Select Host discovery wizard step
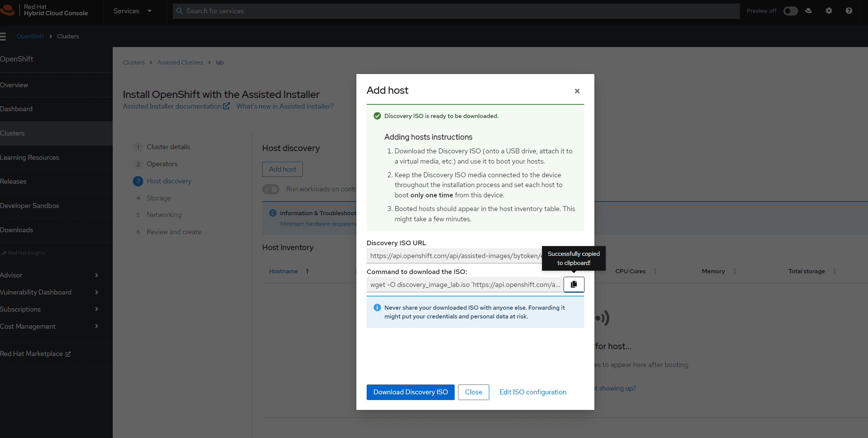868x438 pixels. click(169, 181)
